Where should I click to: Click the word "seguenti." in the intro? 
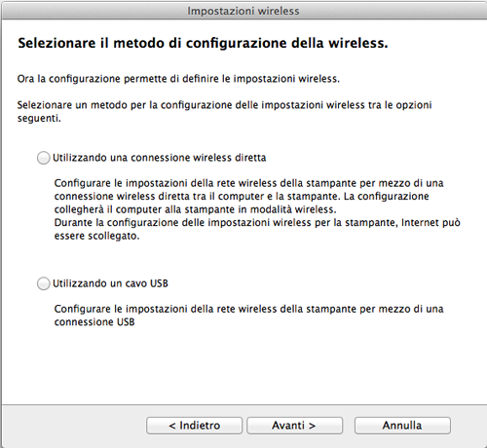(39, 119)
